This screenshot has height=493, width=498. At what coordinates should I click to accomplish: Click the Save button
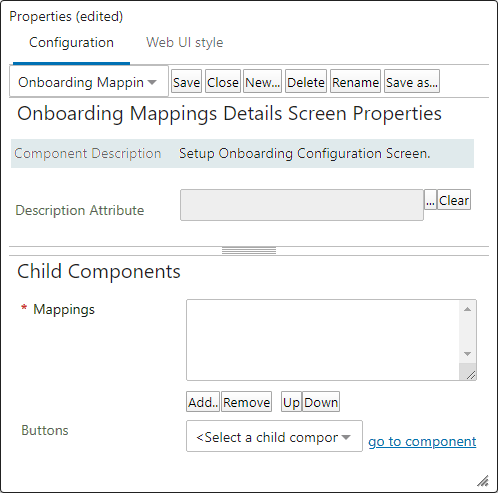point(186,81)
